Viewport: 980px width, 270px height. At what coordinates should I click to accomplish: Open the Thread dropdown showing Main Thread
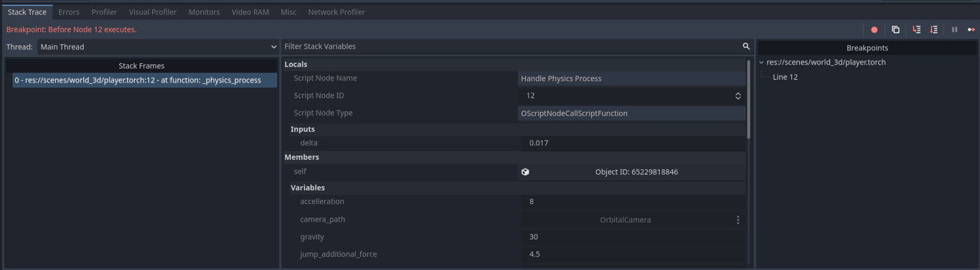tap(158, 47)
